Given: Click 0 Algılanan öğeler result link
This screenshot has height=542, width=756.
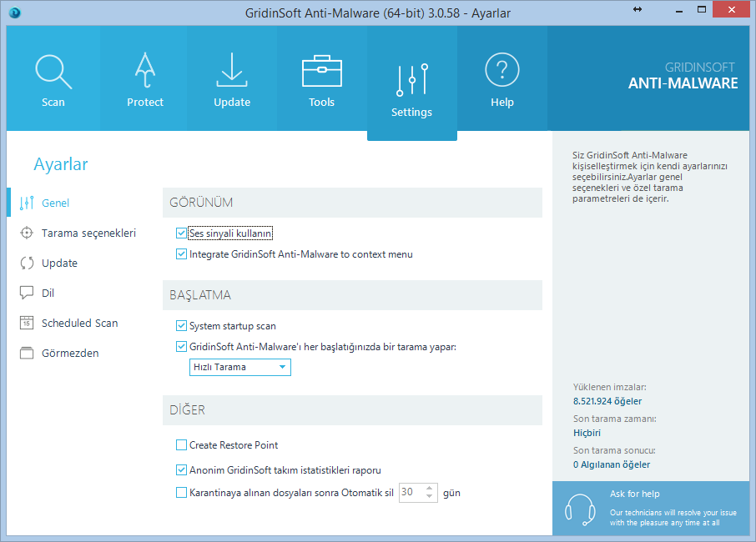Looking at the screenshot, I should click(x=612, y=464).
